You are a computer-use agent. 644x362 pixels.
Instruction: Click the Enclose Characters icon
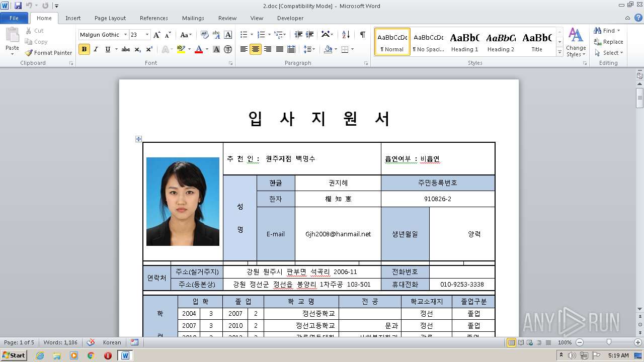[x=228, y=49]
